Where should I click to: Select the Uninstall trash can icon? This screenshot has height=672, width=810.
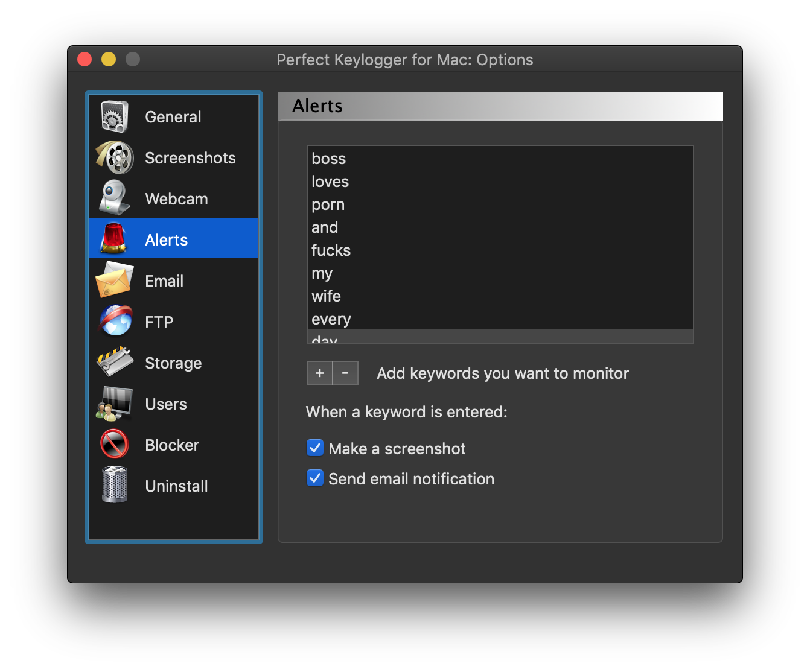(x=114, y=484)
